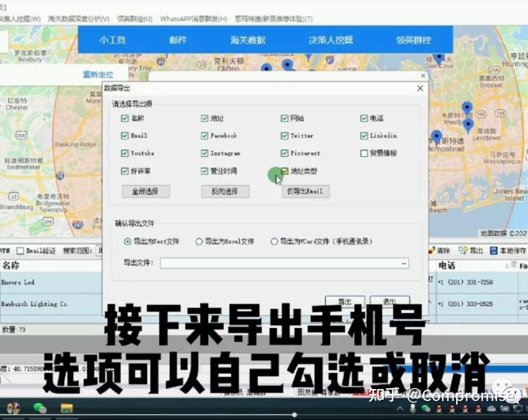Image resolution: width=528 pixels, height=420 pixels.
Task: Select the 导出为Excel文件 radio button
Action: 199,241
